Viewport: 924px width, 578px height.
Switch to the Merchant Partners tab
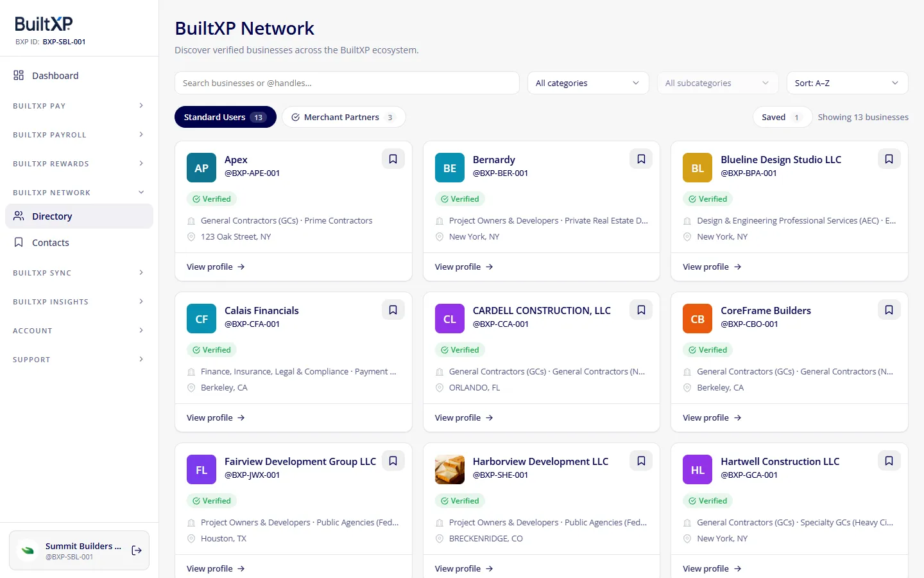click(x=343, y=117)
